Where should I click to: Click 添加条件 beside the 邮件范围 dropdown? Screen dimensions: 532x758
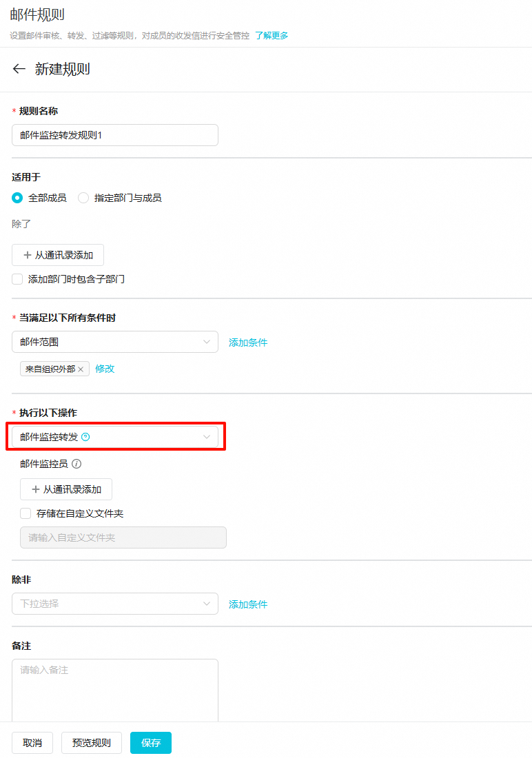tap(248, 342)
